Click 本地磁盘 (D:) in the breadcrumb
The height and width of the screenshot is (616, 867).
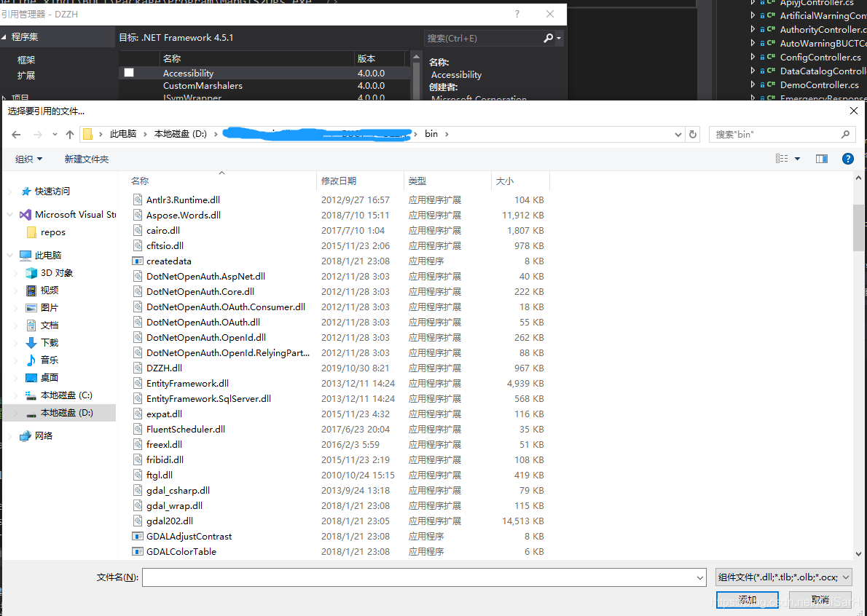coord(180,134)
